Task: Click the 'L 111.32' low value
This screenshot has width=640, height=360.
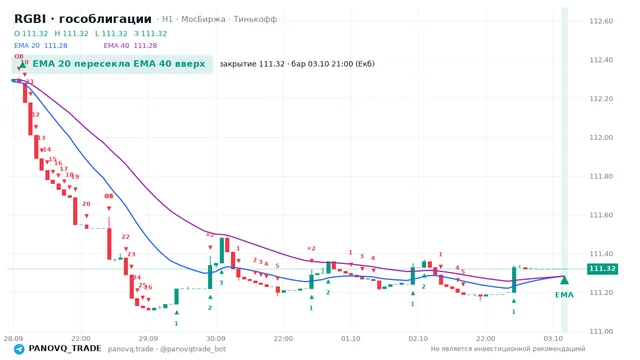Action: click(x=111, y=33)
